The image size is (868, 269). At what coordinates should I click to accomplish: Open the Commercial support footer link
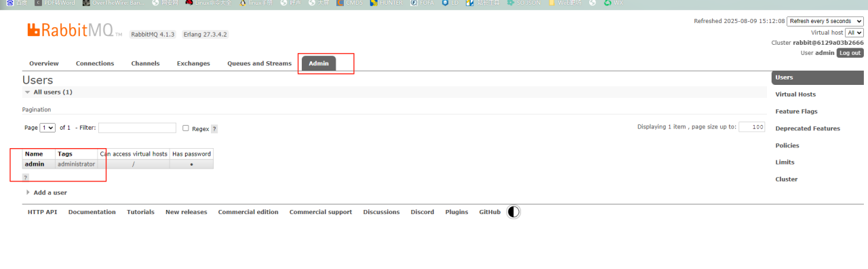point(321,212)
